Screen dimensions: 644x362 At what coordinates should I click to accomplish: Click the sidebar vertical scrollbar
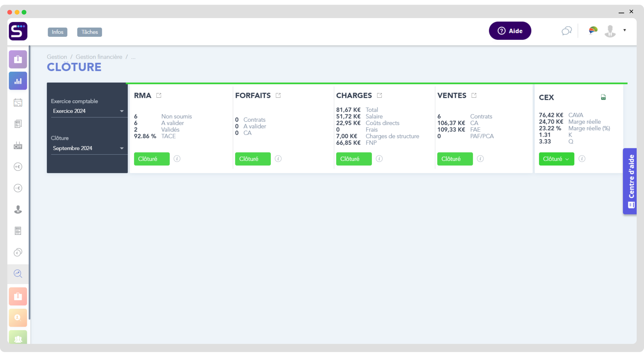click(x=30, y=182)
